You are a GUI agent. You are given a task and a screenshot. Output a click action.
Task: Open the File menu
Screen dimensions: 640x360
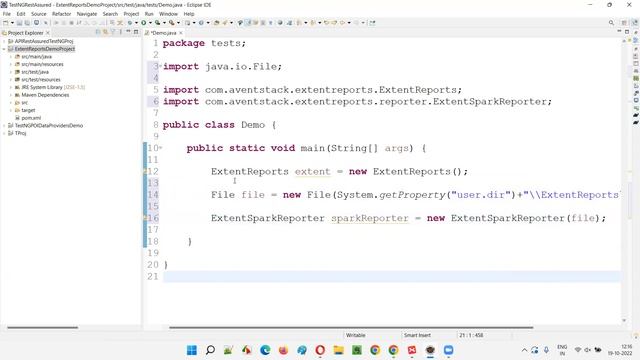(7, 14)
